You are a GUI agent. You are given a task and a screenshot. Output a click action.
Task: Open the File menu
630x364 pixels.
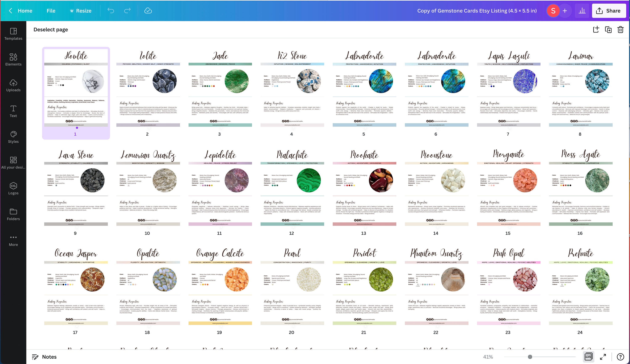click(x=51, y=11)
